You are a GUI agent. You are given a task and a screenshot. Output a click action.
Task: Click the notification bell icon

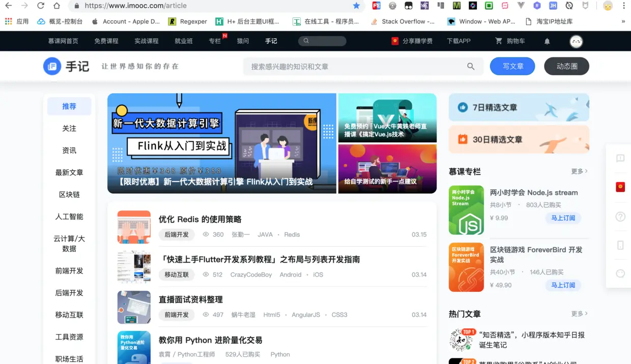547,41
